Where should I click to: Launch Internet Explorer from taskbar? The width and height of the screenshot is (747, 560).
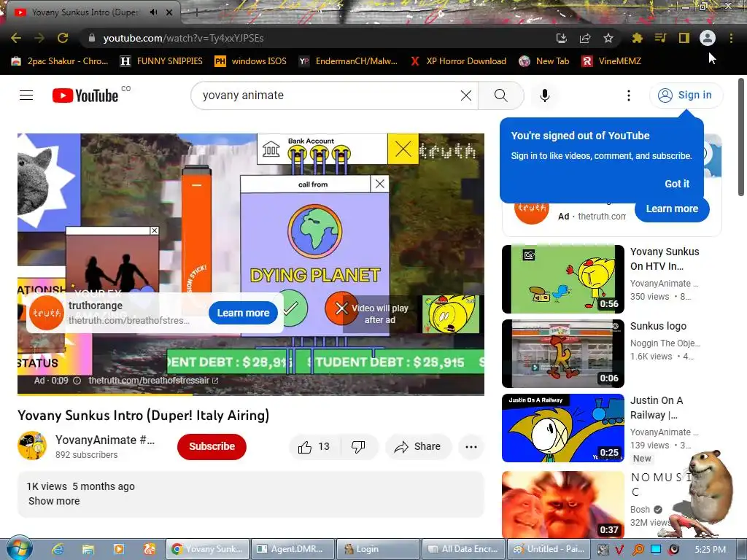[x=58, y=549]
